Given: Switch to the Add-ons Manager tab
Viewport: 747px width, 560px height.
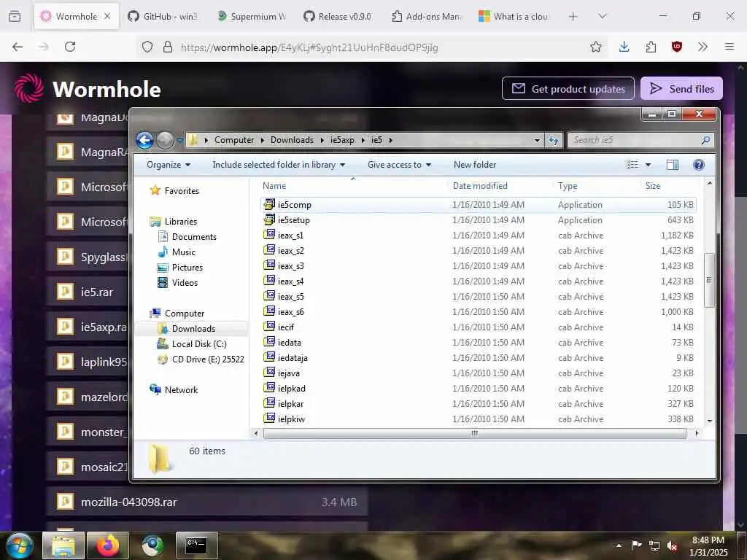Looking at the screenshot, I should tap(426, 16).
